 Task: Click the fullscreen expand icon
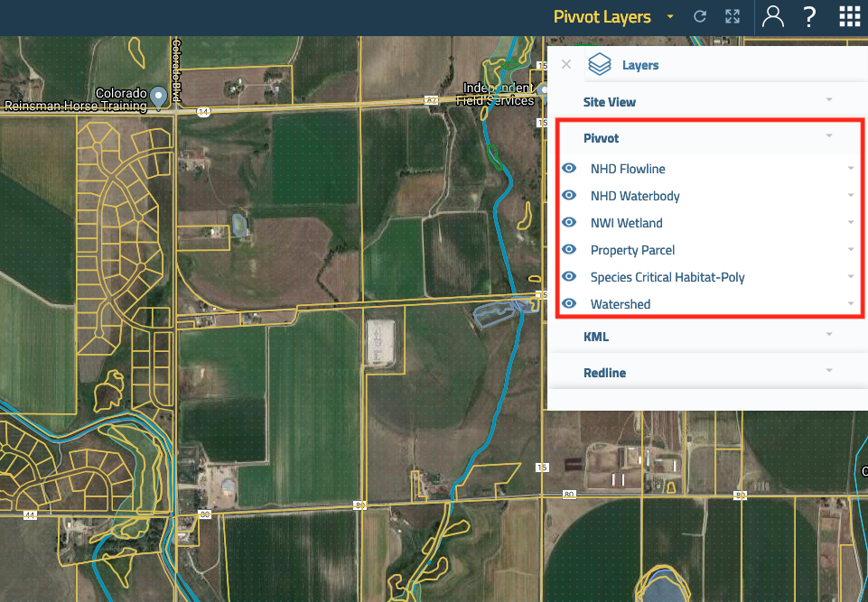pyautogui.click(x=733, y=17)
